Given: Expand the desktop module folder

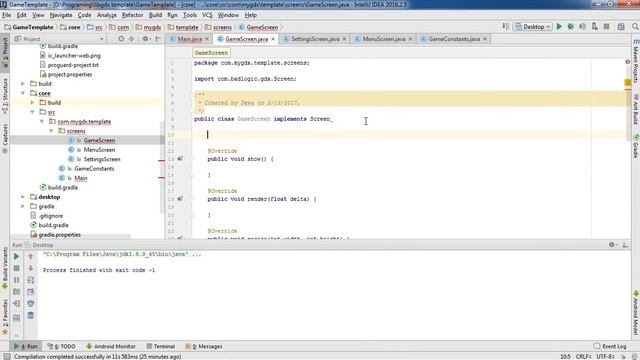Looking at the screenshot, I should [x=23, y=197].
